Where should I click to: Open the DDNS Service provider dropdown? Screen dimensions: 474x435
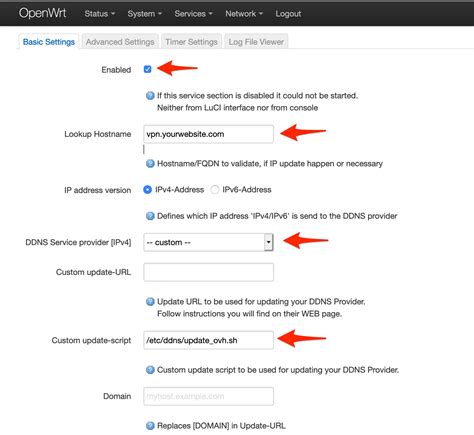tap(209, 242)
